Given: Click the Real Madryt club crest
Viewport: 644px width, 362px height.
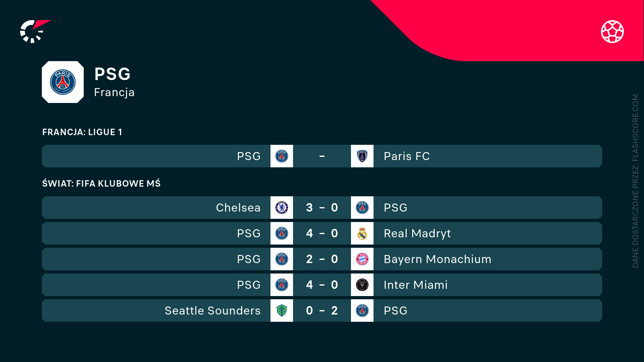Looking at the screenshot, I should click(x=362, y=233).
